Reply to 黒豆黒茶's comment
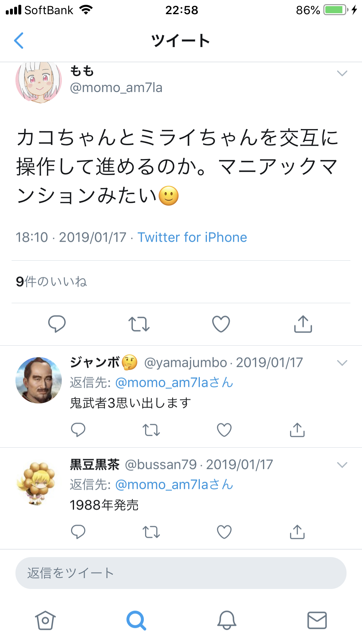The width and height of the screenshot is (362, 644). point(78,532)
